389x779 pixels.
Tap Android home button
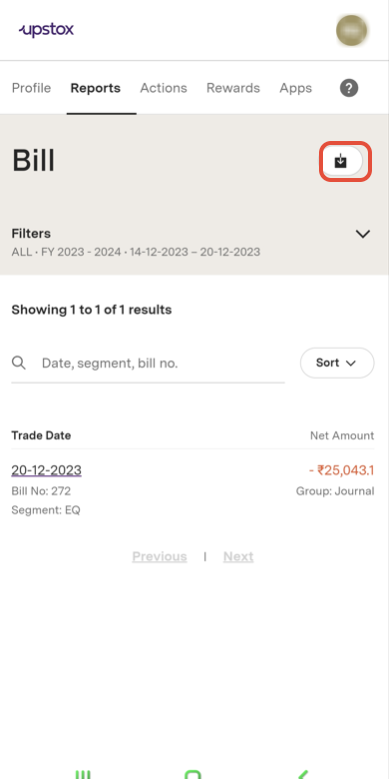click(x=193, y=775)
